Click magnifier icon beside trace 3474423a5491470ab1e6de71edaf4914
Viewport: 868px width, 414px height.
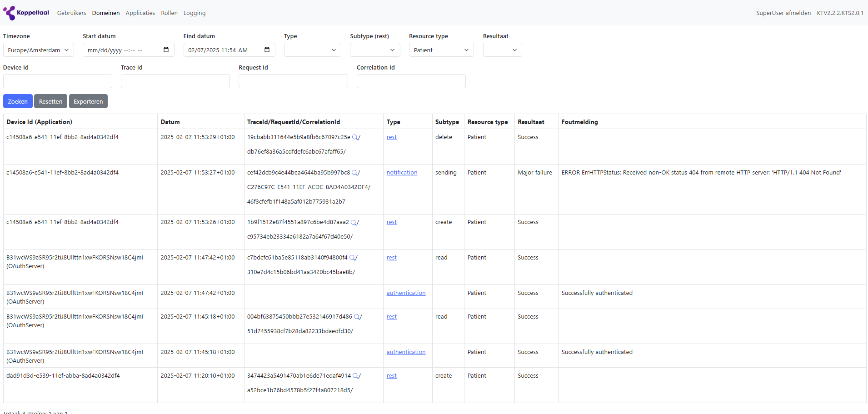tap(355, 376)
